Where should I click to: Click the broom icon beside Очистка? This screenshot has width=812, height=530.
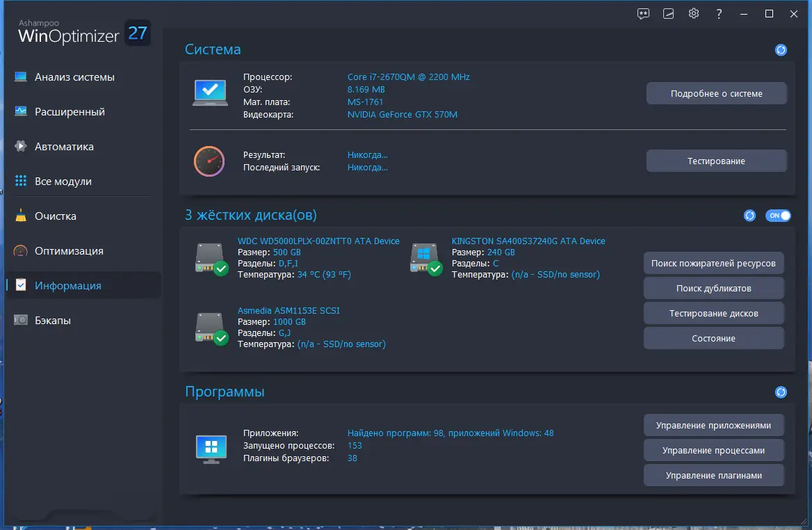click(x=21, y=216)
